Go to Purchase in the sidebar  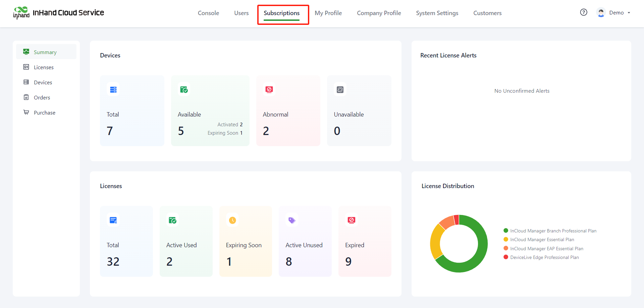point(44,113)
